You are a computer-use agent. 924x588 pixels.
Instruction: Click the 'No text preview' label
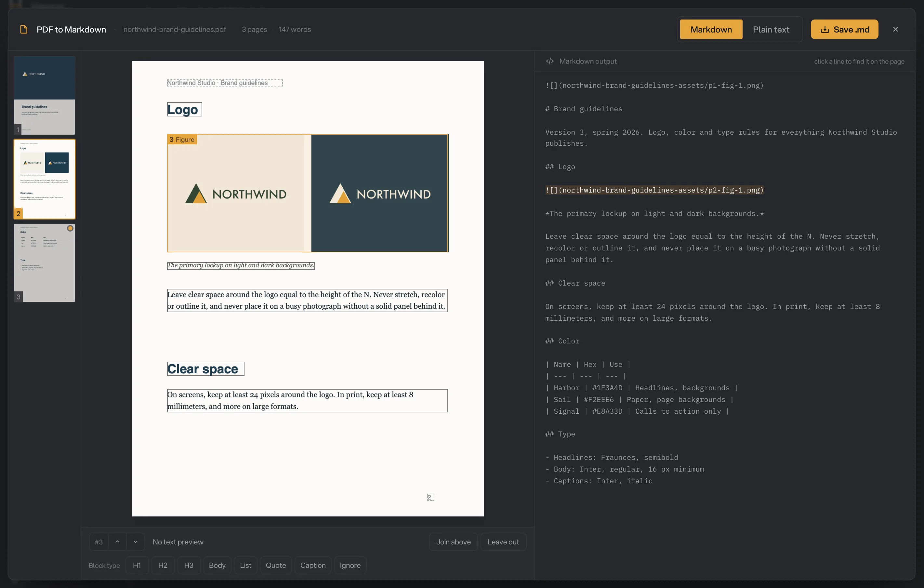click(178, 541)
